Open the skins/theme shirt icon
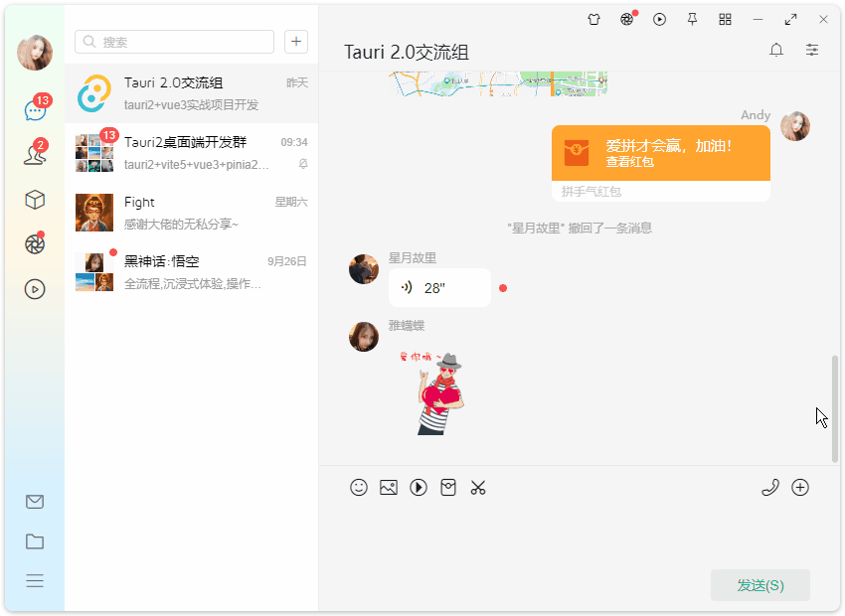845x616 pixels. [x=593, y=19]
